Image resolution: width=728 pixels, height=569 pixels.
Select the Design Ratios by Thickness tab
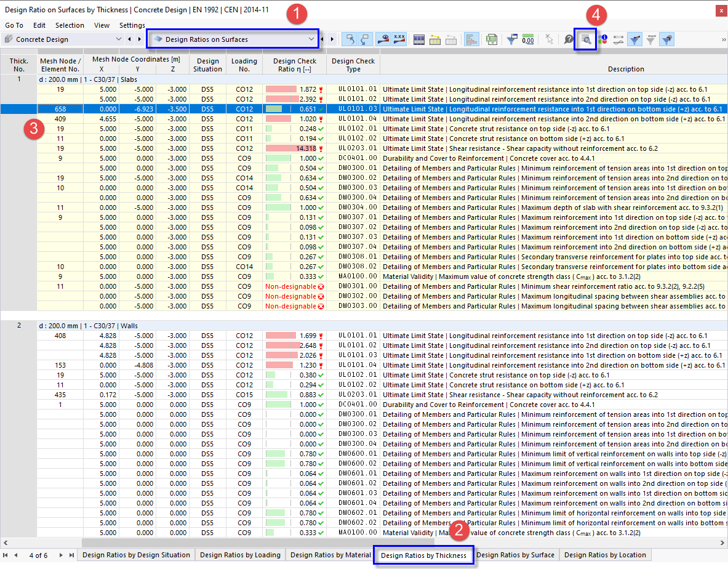tap(423, 555)
